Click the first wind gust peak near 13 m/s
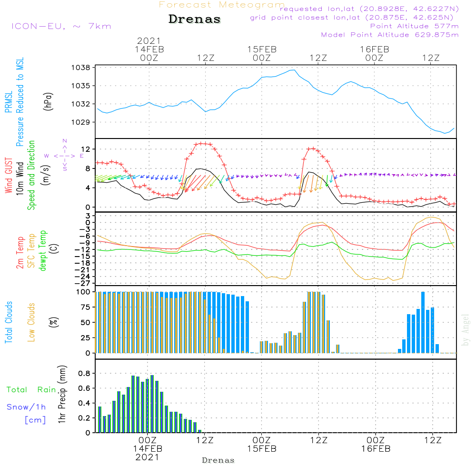Image resolution: width=476 pixels, height=476 pixels. (201, 143)
